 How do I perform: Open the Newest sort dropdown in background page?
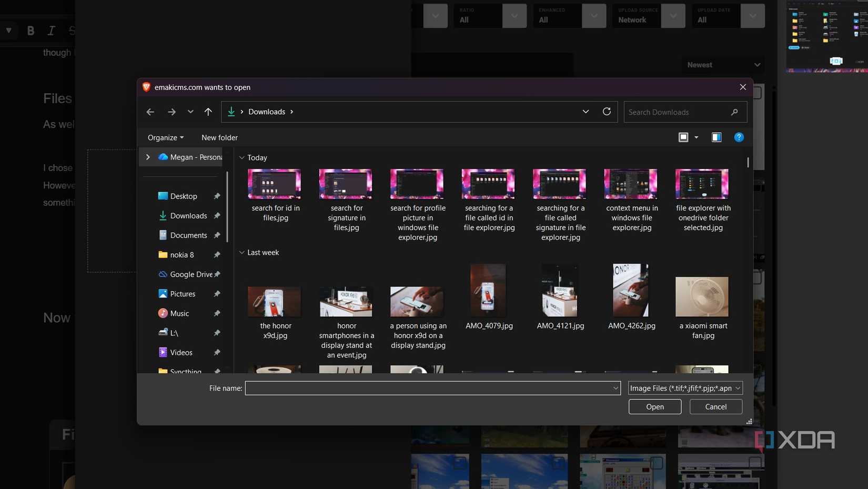[723, 65]
